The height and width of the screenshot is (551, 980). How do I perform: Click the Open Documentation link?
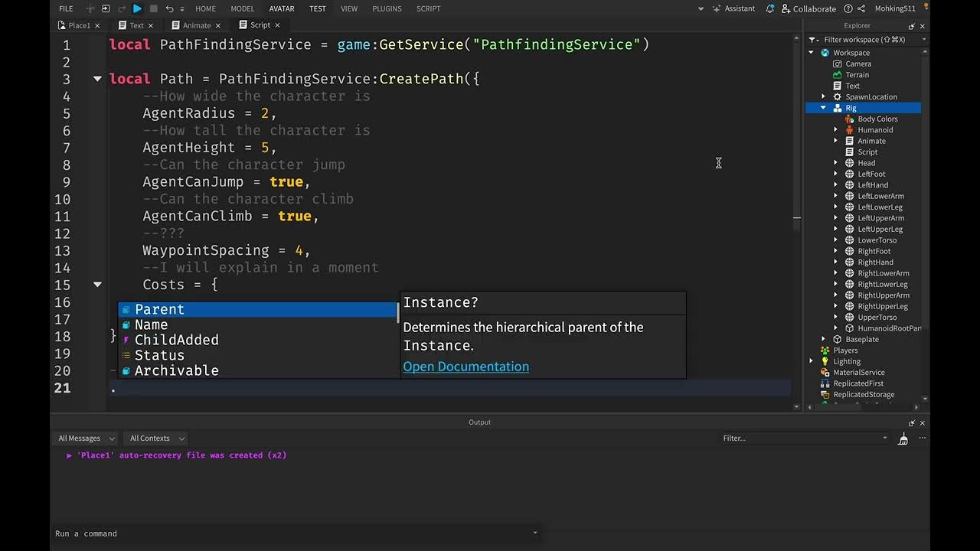pyautogui.click(x=465, y=367)
